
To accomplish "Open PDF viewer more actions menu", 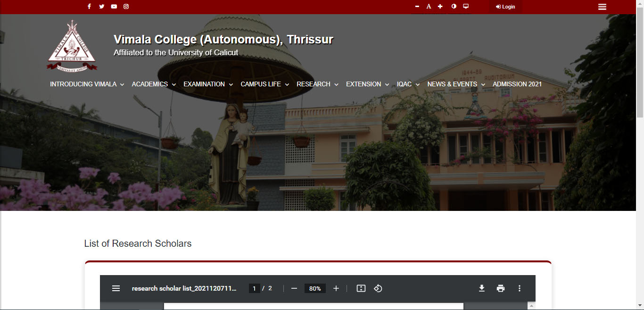I will click(520, 288).
